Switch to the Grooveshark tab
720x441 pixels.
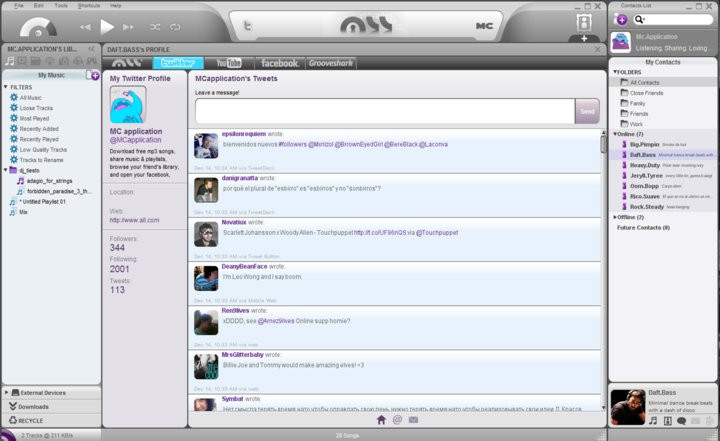(x=331, y=63)
